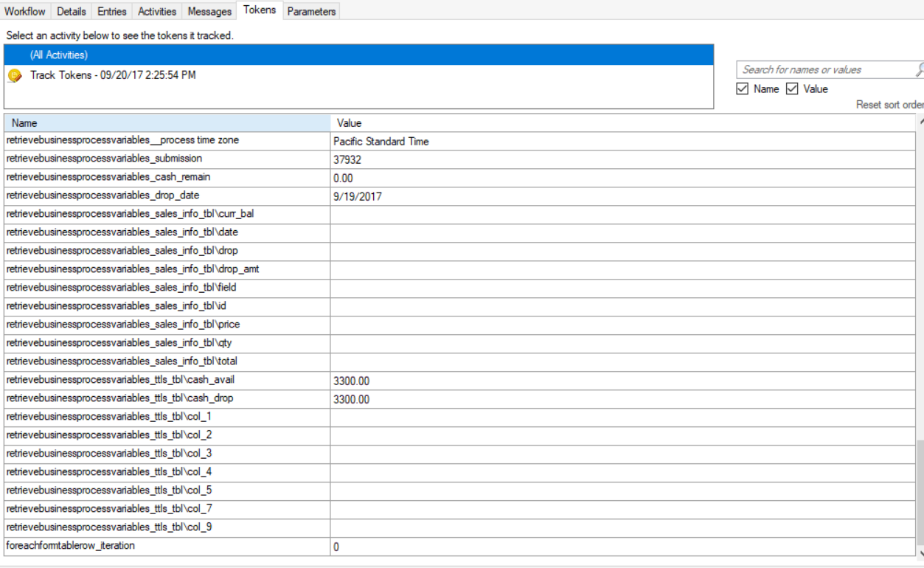Open the Parameters tab

[x=311, y=11]
